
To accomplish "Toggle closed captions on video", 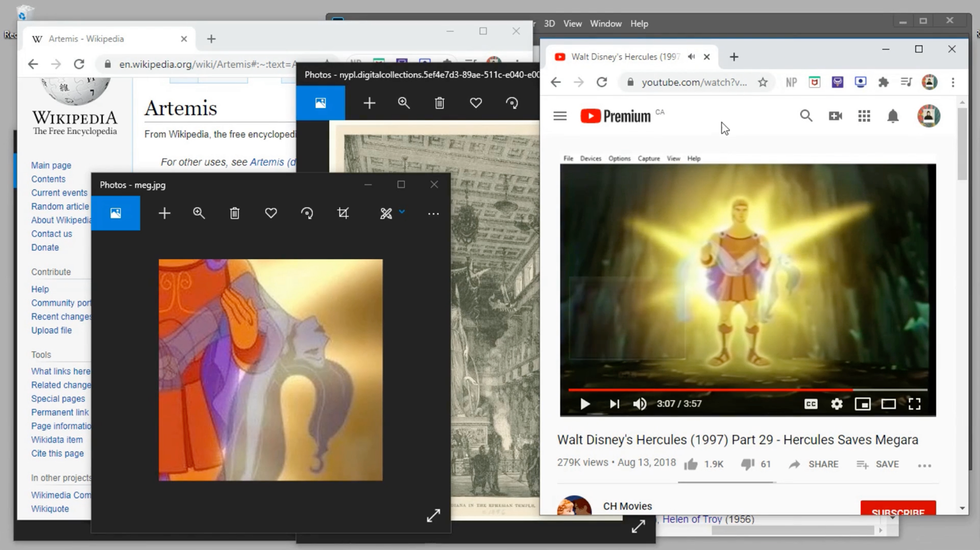I will click(x=811, y=404).
